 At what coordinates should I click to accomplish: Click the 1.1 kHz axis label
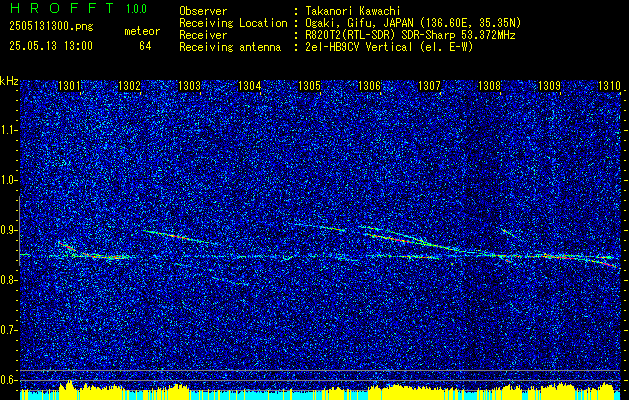(x=8, y=130)
